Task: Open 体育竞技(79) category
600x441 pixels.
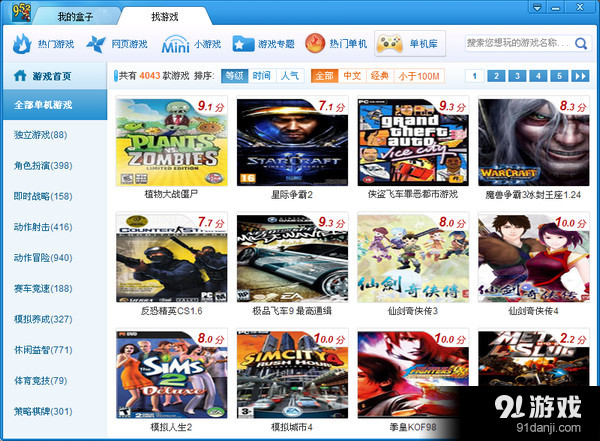Action: point(41,381)
